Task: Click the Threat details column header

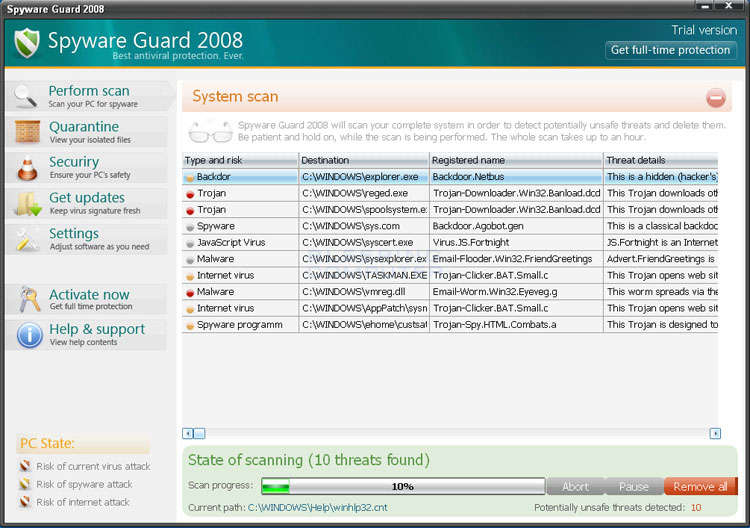Action: 661,160
